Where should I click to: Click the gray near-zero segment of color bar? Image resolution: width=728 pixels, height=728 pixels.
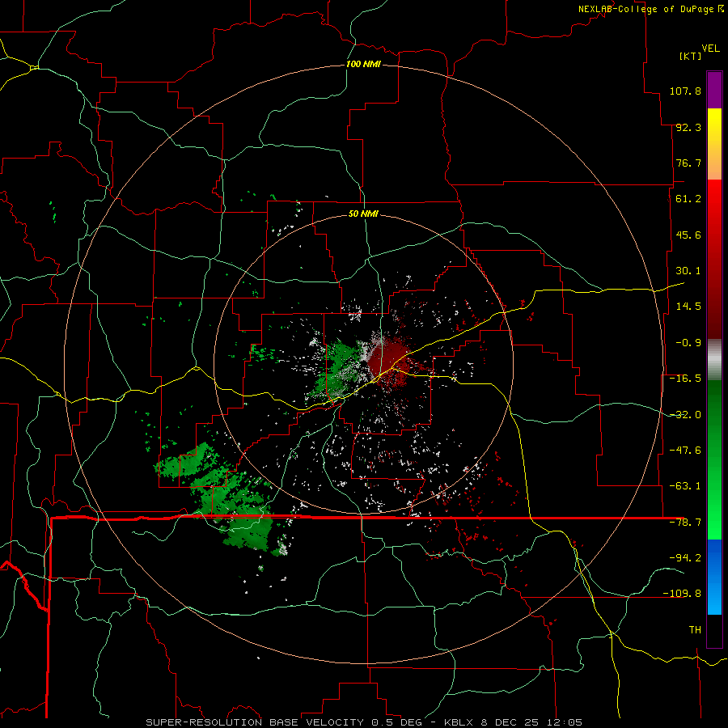click(x=714, y=360)
